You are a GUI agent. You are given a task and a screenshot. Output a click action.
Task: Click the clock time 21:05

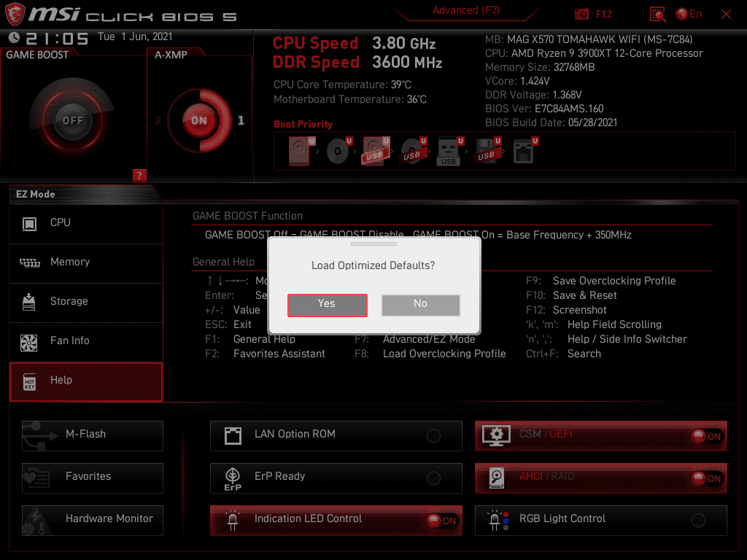[x=57, y=38]
